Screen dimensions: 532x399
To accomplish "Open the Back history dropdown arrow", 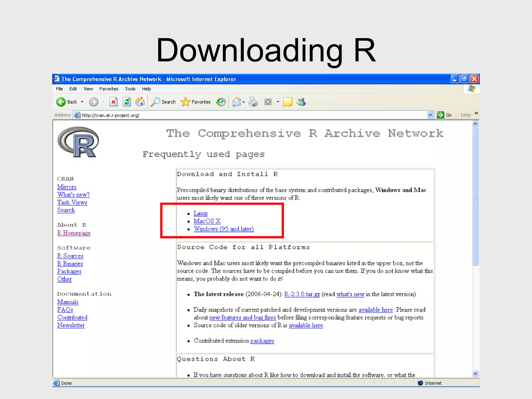I will tap(82, 102).
